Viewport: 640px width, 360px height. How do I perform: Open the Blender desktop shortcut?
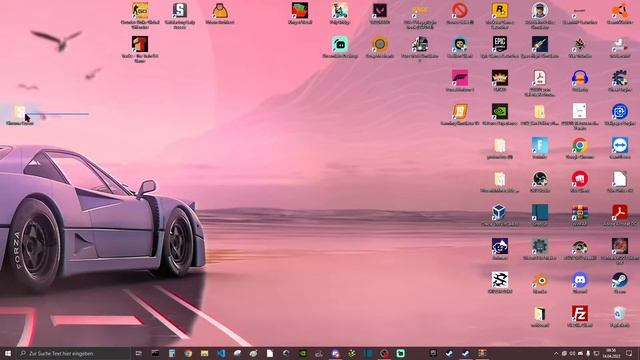(540, 282)
